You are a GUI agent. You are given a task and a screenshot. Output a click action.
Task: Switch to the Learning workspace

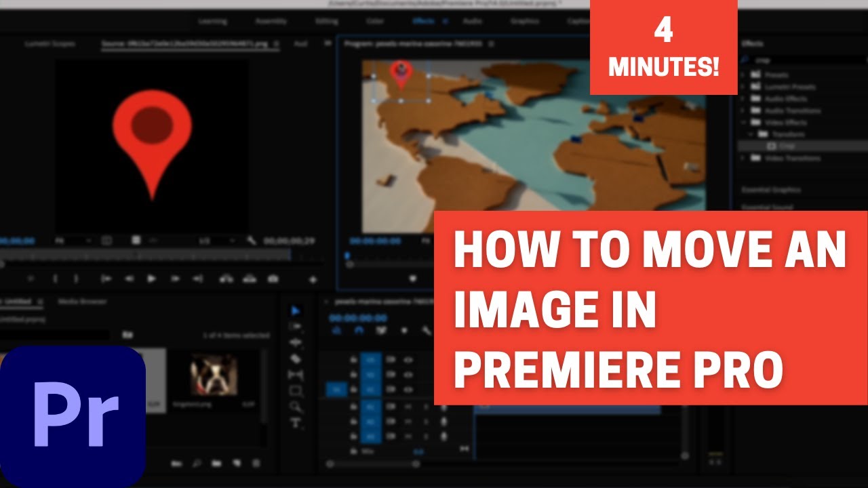coord(213,21)
